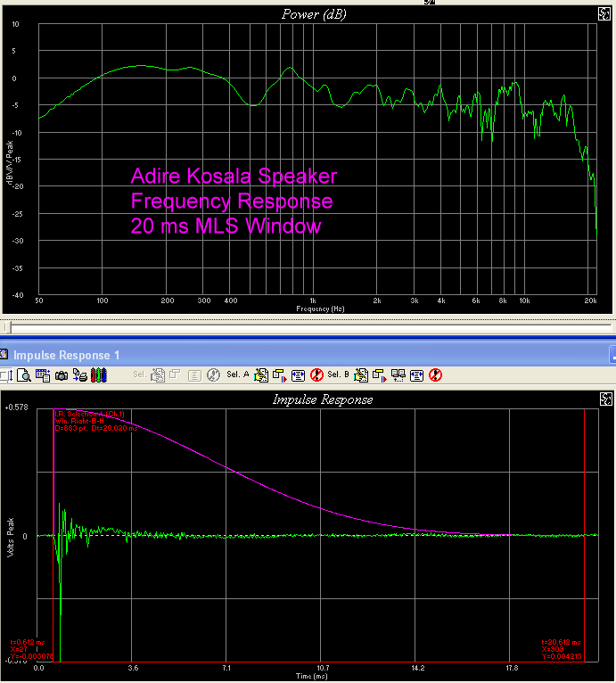Click corner icon of Power (dB) graph

coord(604,13)
